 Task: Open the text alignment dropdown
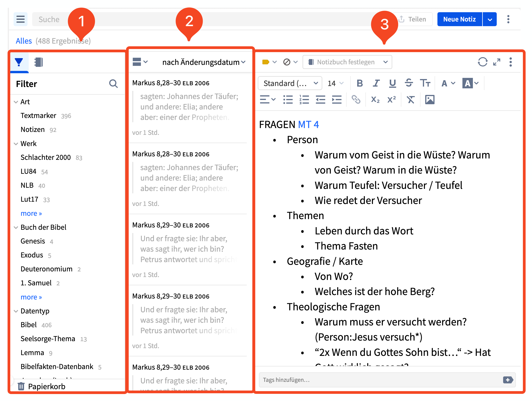[x=268, y=99]
